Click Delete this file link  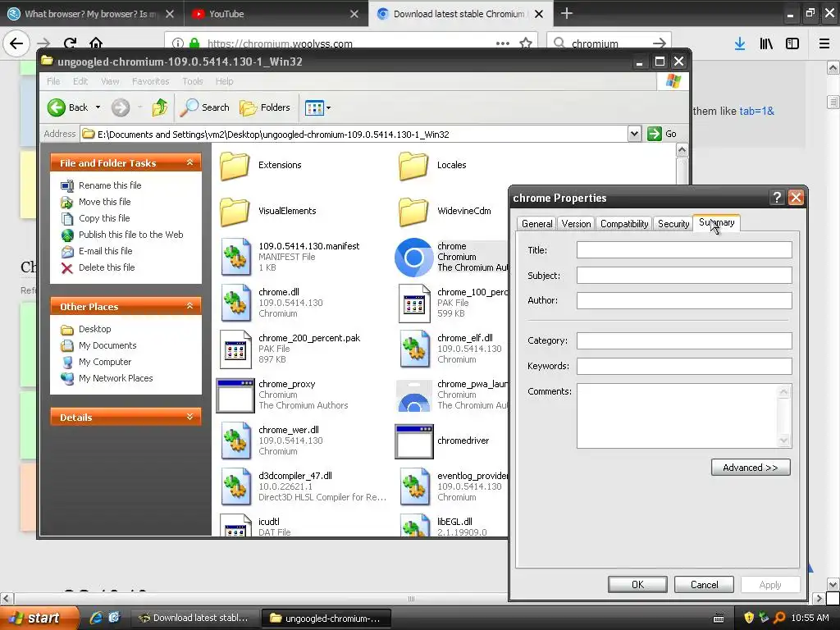(107, 267)
